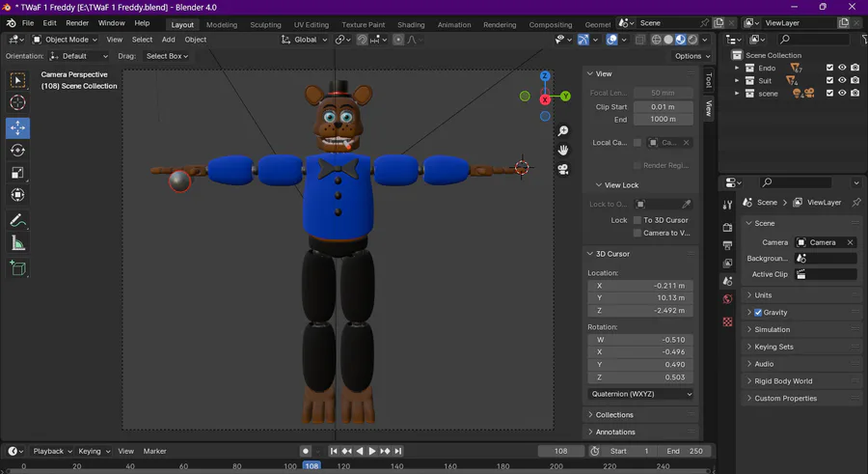The image size is (868, 474).
Task: Open the Select Box drag dropdown
Action: pyautogui.click(x=167, y=56)
